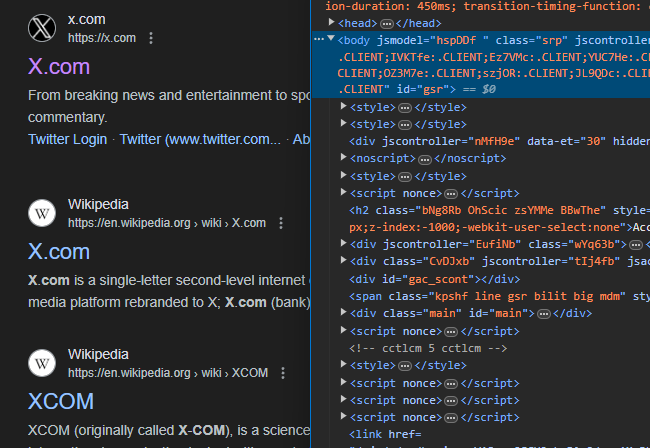This screenshot has height=448, width=650.
Task: Expand the head element arrow
Action: 331,22
